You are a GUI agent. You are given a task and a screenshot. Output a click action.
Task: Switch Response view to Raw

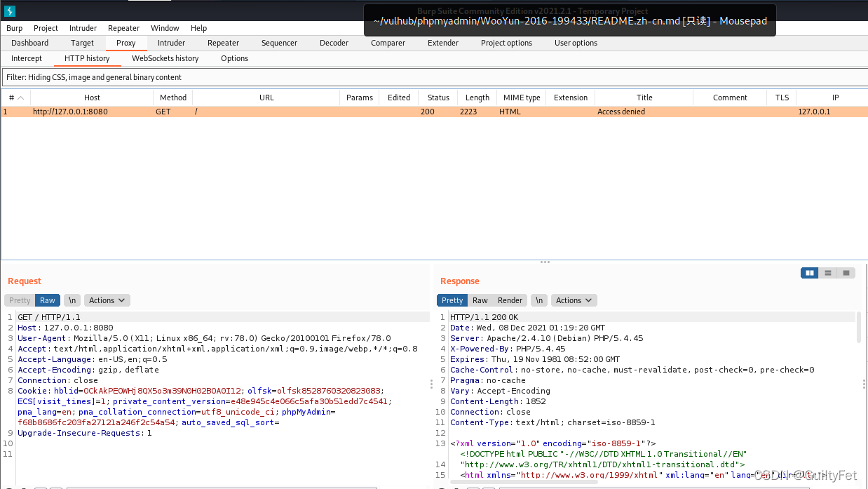point(480,300)
